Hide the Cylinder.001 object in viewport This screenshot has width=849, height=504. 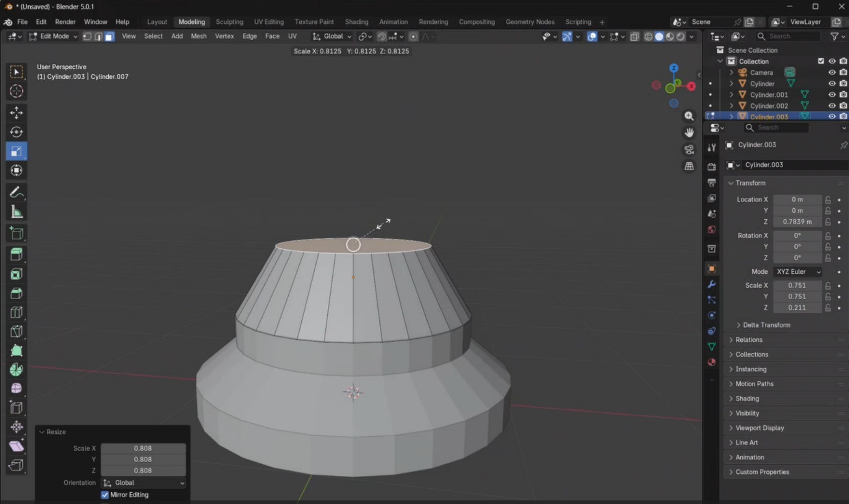[x=831, y=94]
